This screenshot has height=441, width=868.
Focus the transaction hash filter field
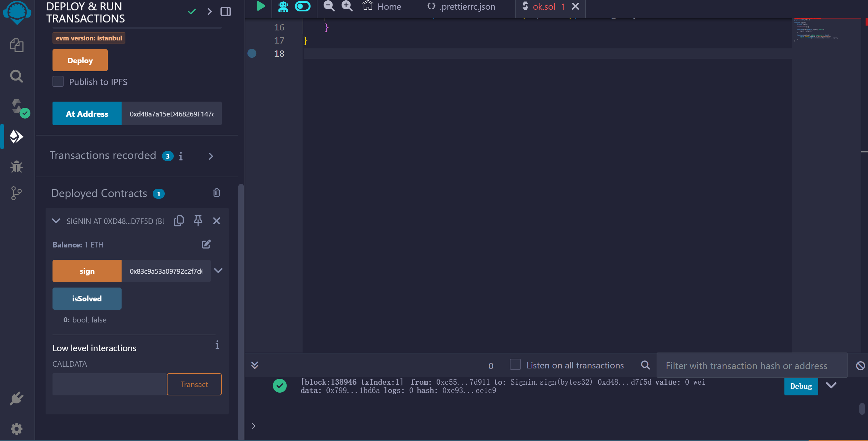click(x=752, y=365)
